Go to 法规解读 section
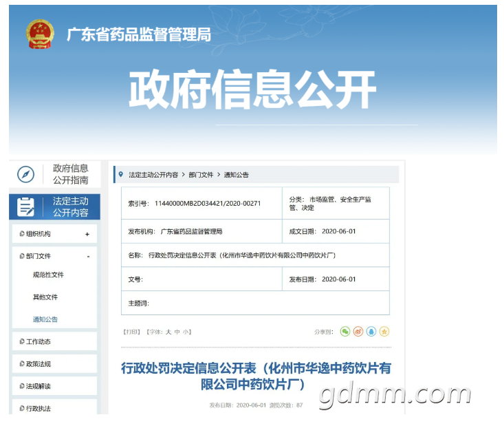This screenshot has height=437, width=504. click(54, 386)
